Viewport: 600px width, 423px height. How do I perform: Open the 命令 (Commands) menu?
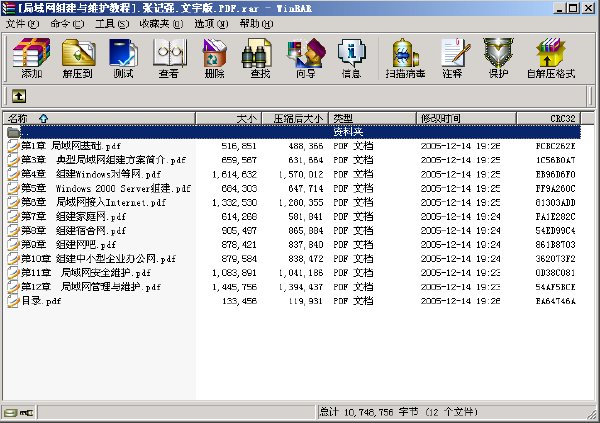point(67,24)
